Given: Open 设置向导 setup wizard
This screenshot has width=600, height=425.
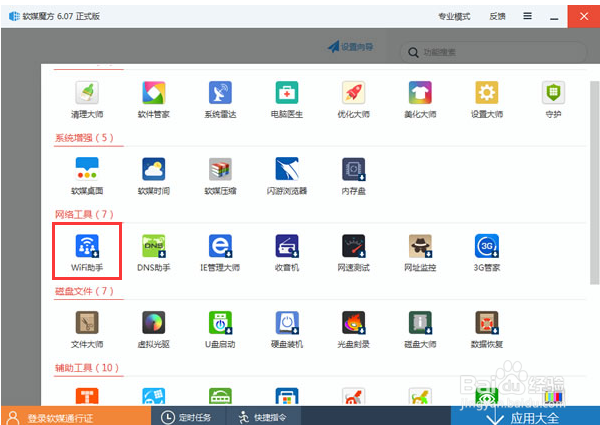Looking at the screenshot, I should (x=351, y=47).
